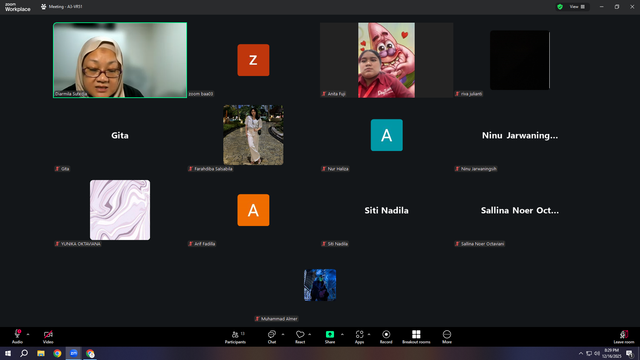This screenshot has width=640, height=360.
Task: Select the Ninu Jarwaning... tile name
Action: (520, 135)
